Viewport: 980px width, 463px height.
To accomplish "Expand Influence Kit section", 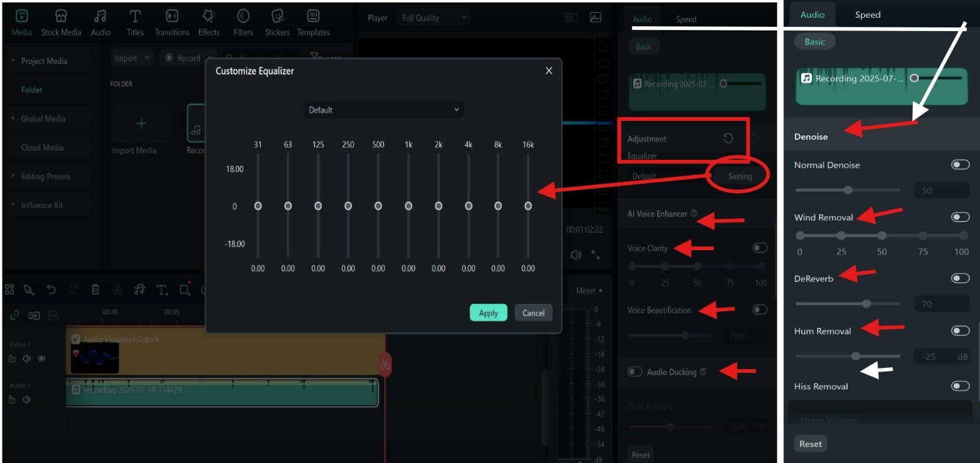I will 13,205.
